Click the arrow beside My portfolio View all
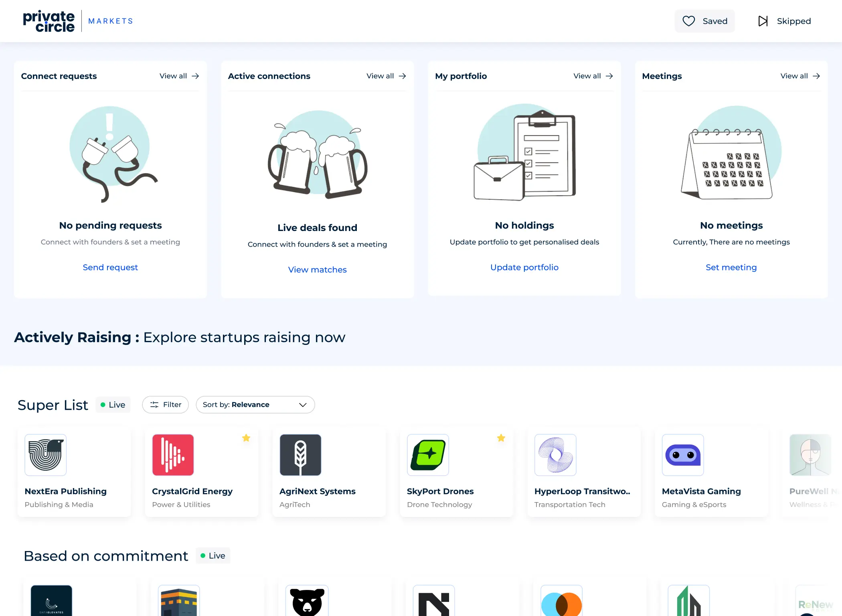 (609, 76)
